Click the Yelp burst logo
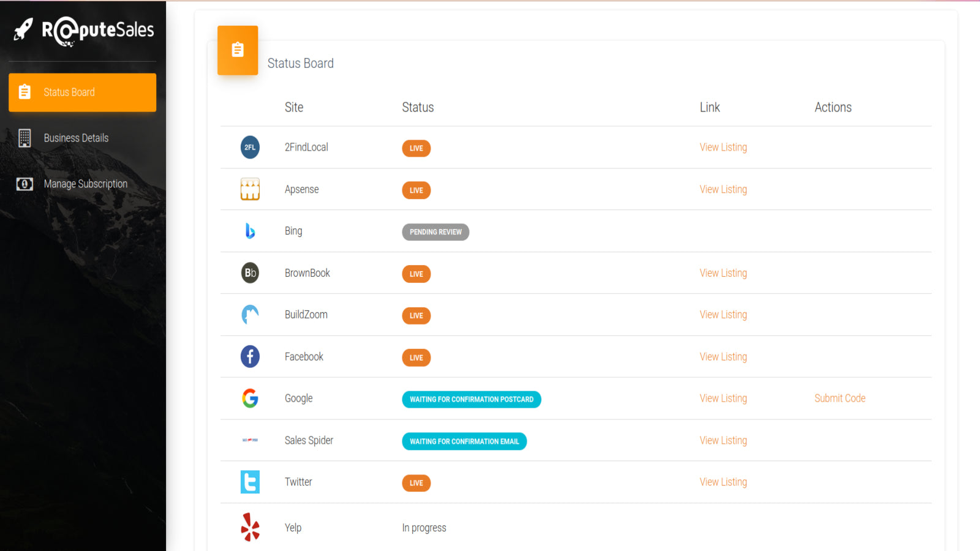 pos(250,527)
